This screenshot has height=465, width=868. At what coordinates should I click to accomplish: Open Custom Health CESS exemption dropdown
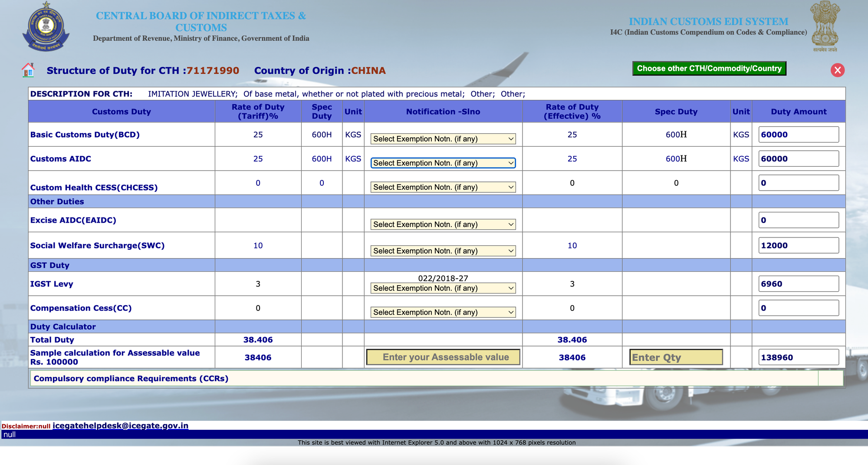(x=443, y=187)
